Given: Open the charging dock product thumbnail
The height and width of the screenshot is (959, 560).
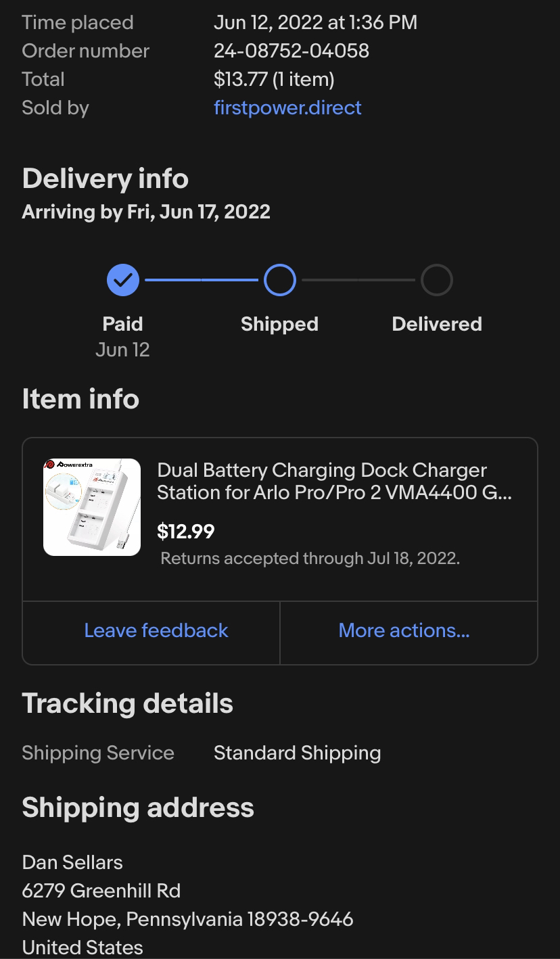Looking at the screenshot, I should pyautogui.click(x=92, y=507).
